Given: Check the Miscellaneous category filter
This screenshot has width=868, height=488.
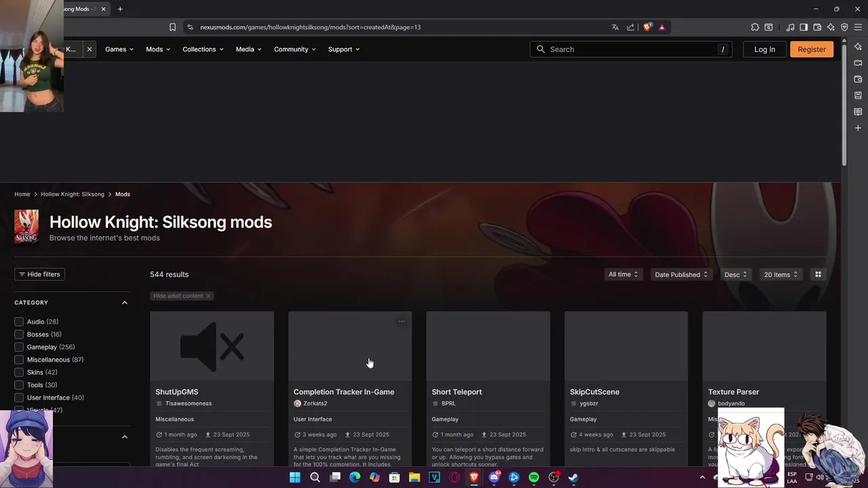Looking at the screenshot, I should [19, 360].
